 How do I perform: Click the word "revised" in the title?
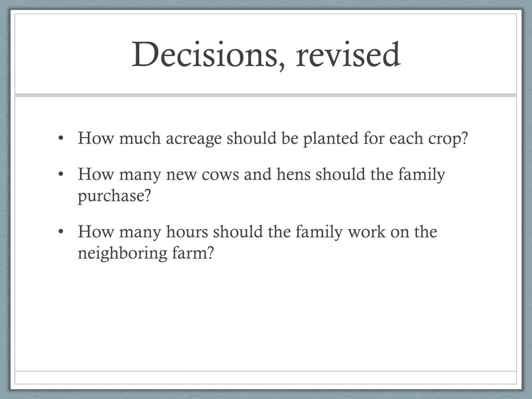(x=348, y=54)
